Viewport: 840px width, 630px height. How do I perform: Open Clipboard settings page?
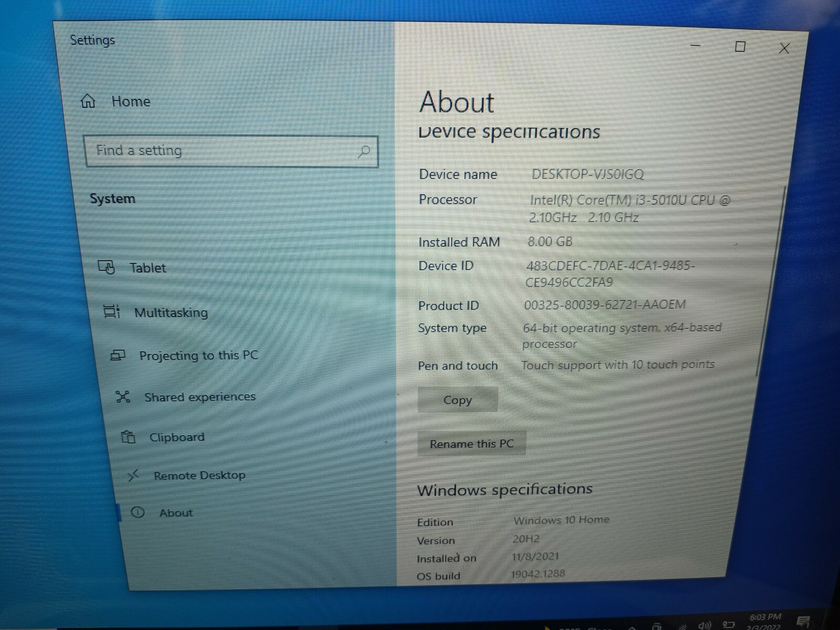click(163, 437)
